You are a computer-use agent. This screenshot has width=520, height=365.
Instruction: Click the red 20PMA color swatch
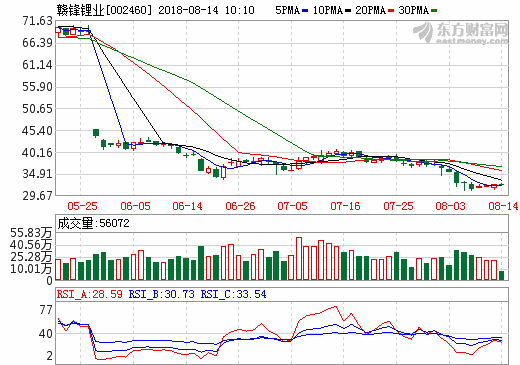coord(391,11)
